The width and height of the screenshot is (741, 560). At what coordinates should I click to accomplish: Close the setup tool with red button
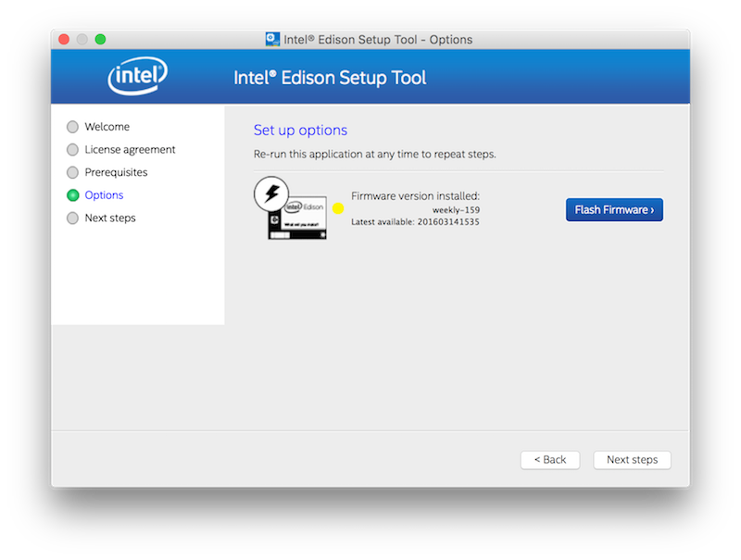click(64, 40)
